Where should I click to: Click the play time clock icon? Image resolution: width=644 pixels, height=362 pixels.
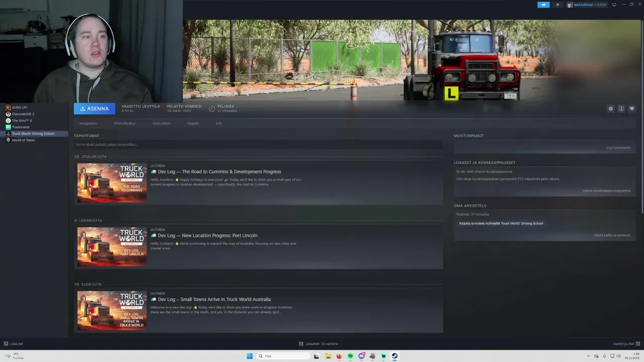[212, 109]
